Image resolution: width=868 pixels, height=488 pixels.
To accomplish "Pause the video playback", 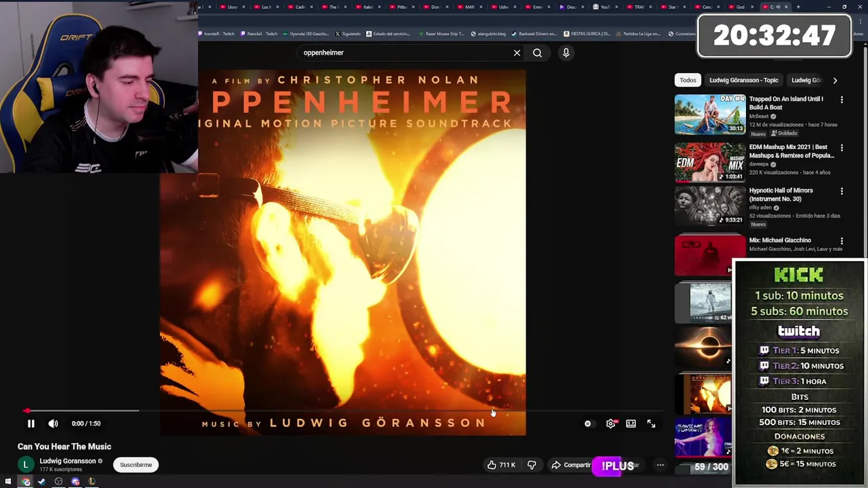I will 31,424.
